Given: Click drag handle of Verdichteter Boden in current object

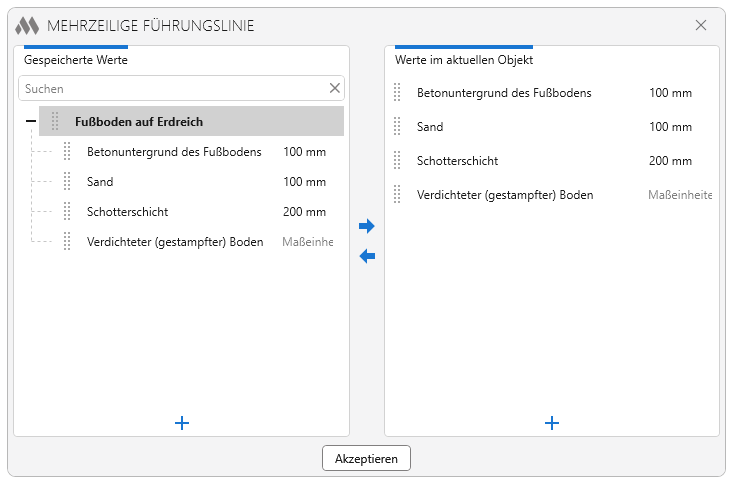Looking at the screenshot, I should click(397, 195).
